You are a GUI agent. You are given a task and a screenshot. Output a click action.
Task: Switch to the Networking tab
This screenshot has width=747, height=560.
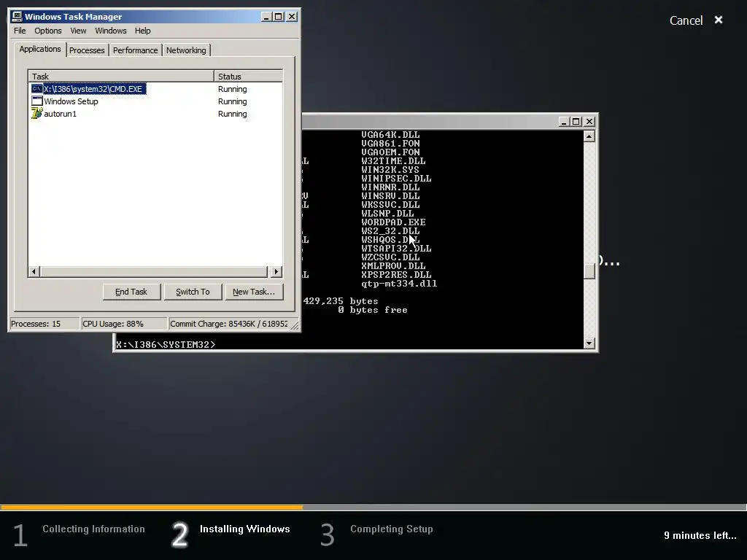coord(186,50)
